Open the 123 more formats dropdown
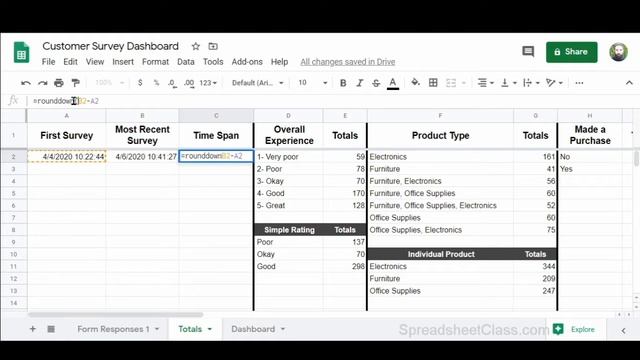The height and width of the screenshot is (360, 640). pyautogui.click(x=208, y=83)
